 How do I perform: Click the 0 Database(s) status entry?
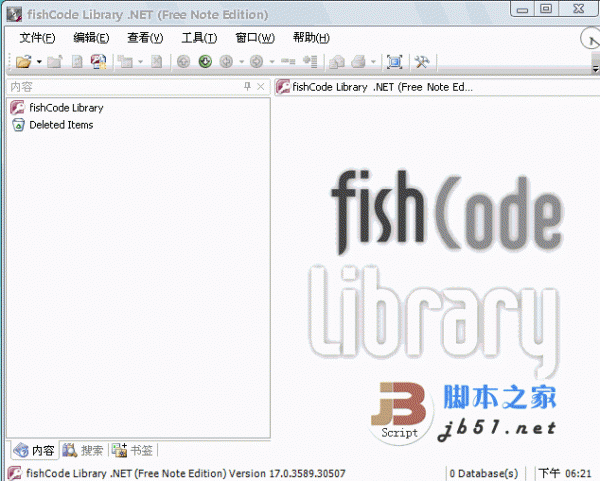[x=484, y=473]
